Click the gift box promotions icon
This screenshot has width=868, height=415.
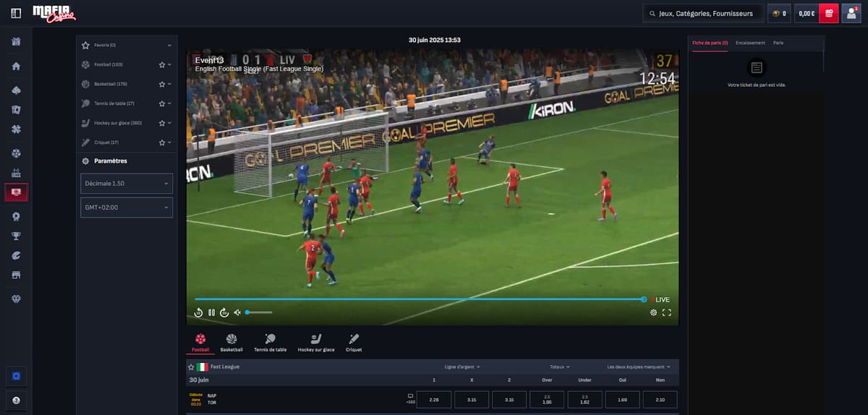pyautogui.click(x=16, y=41)
